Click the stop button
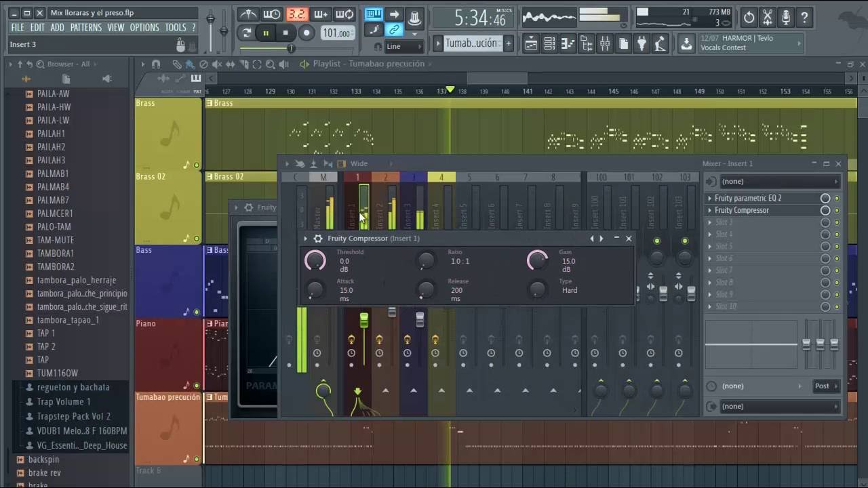The height and width of the screenshot is (488, 868). 285,33
